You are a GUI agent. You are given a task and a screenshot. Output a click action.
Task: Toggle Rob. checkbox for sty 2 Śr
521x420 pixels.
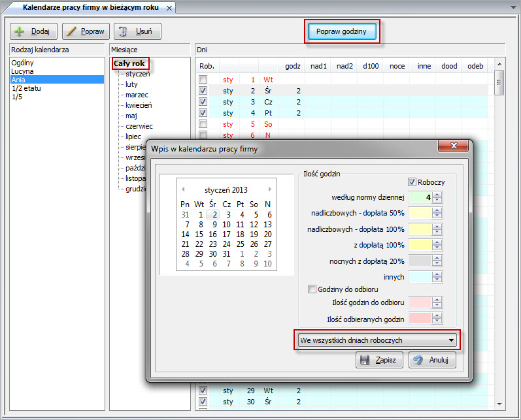tap(203, 90)
